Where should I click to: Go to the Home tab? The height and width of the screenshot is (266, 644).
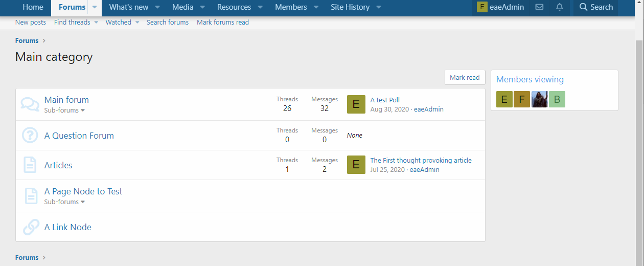coord(33,7)
